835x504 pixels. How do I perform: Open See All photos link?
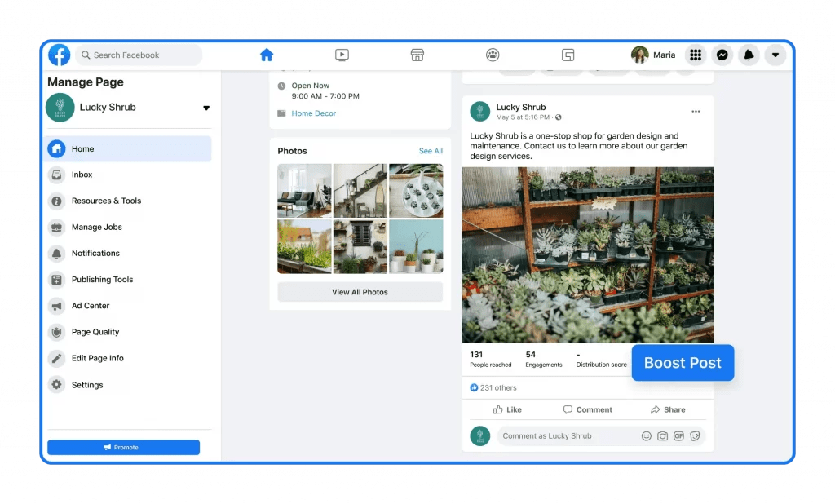tap(431, 151)
